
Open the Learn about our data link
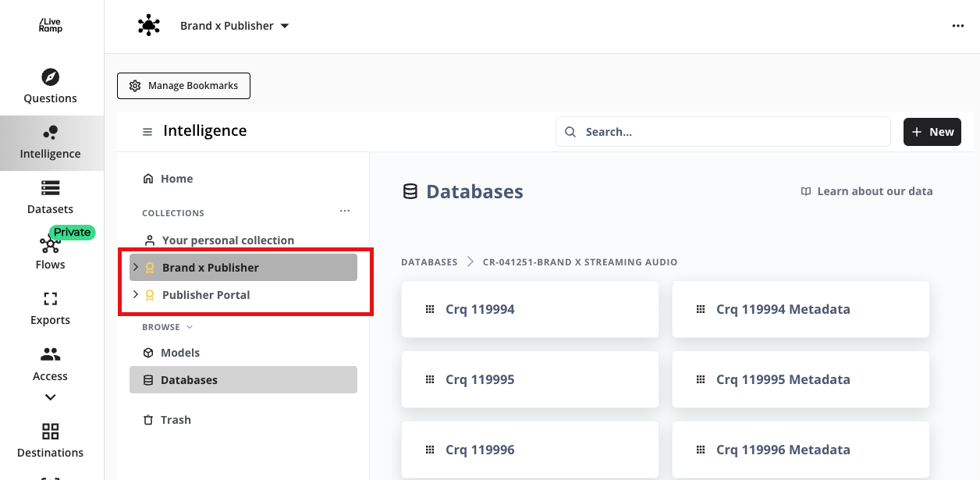point(866,191)
